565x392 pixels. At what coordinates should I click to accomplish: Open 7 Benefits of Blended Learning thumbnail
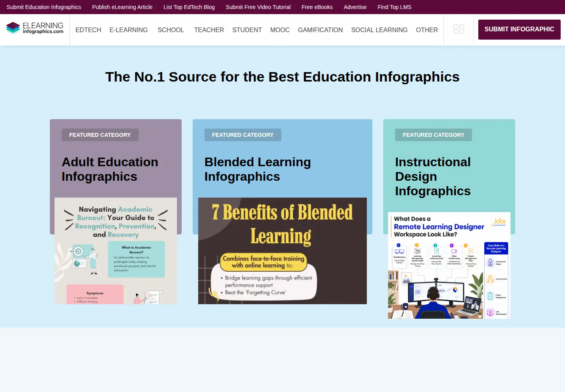(x=282, y=251)
